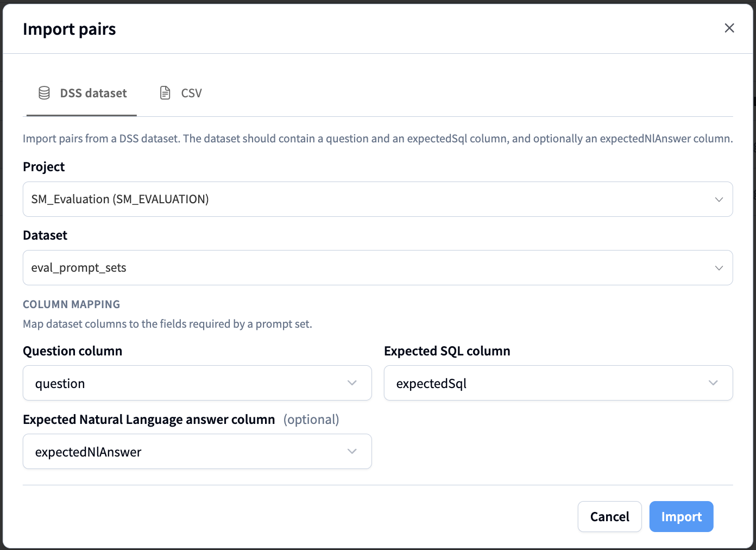
Task: Open Expected Natural Language answer column dropdown
Action: point(197,451)
